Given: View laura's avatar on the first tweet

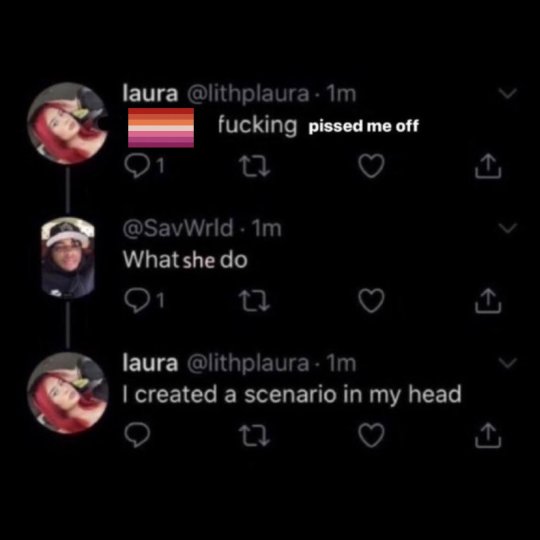Looking at the screenshot, I should click(x=68, y=123).
